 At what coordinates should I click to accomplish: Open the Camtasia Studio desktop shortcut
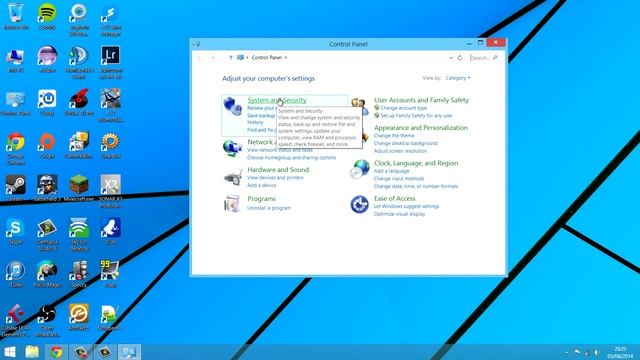coord(47,234)
